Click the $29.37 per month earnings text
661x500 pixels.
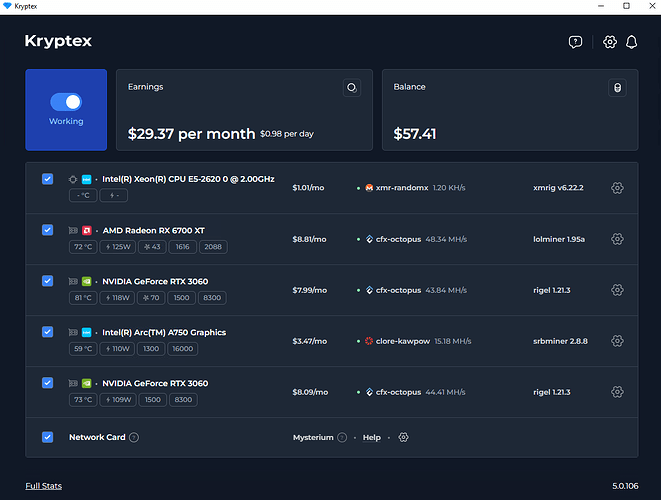click(191, 134)
